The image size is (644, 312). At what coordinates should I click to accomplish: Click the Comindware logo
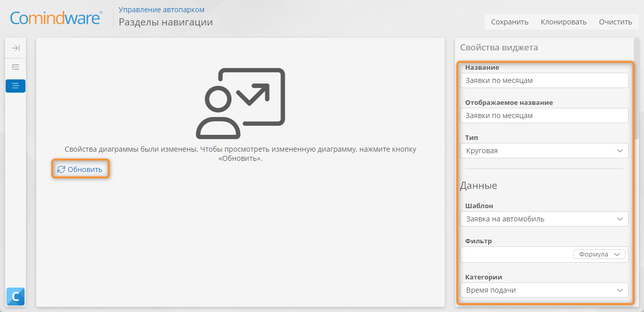(57, 19)
